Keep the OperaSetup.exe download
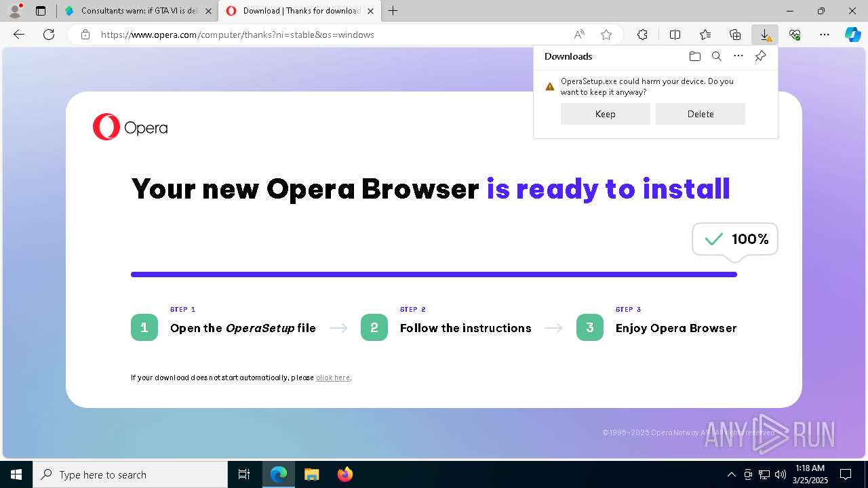Screen dimensions: 868x488 click(605, 114)
